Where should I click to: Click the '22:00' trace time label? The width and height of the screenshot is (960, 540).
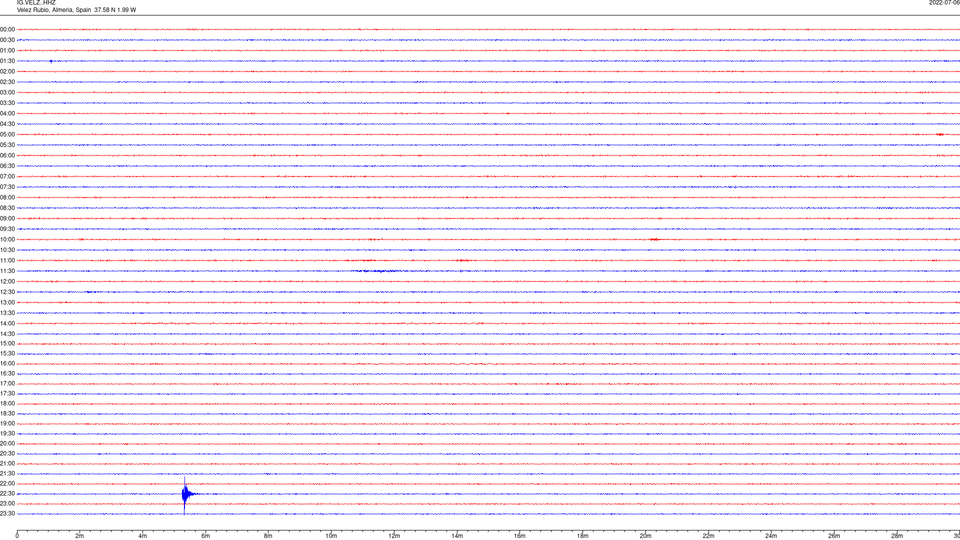coord(7,484)
